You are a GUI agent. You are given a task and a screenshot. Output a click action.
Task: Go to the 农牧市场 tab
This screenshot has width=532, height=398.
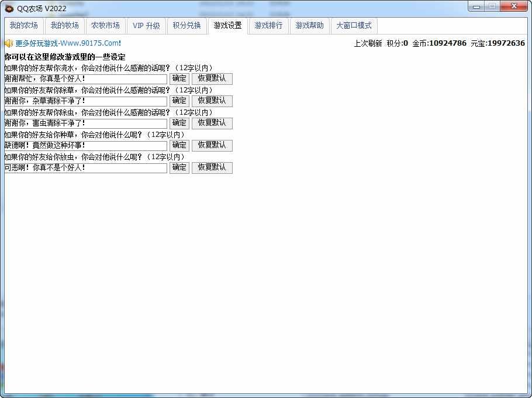pos(105,26)
